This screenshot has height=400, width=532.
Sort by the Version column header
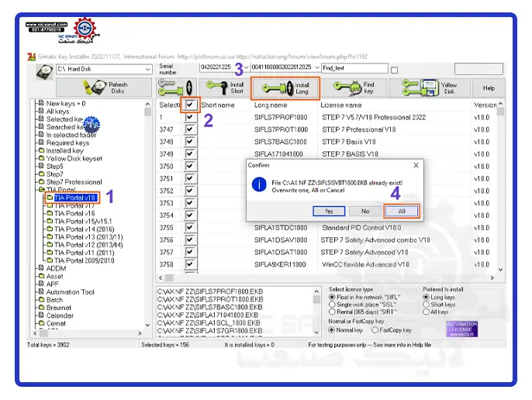[x=485, y=105]
